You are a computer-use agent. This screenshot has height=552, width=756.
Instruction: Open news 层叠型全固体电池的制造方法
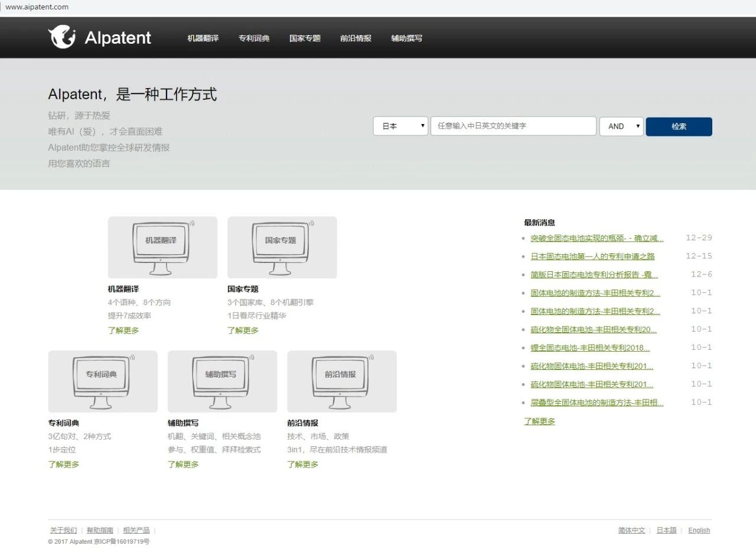597,402
